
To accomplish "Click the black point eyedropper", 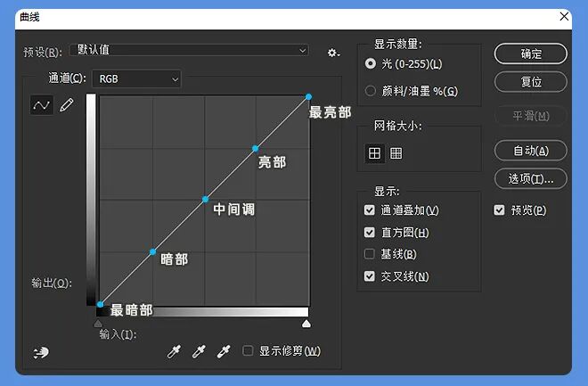I will coord(174,351).
